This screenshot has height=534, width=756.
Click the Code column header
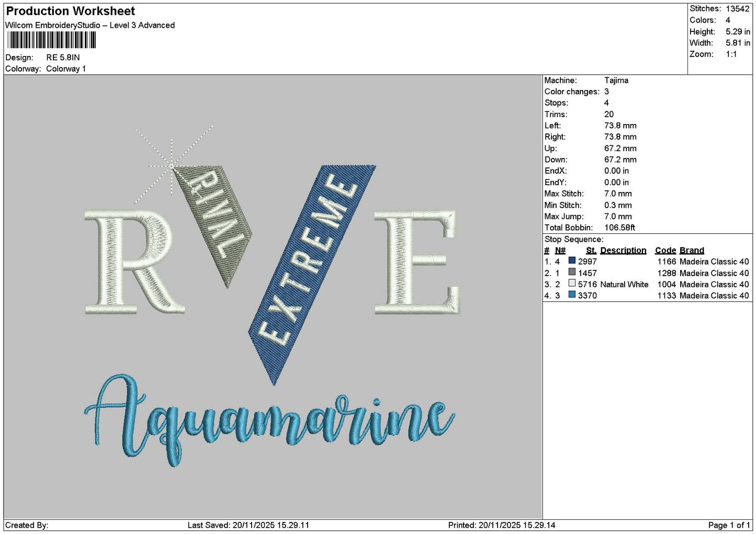pyautogui.click(x=665, y=250)
